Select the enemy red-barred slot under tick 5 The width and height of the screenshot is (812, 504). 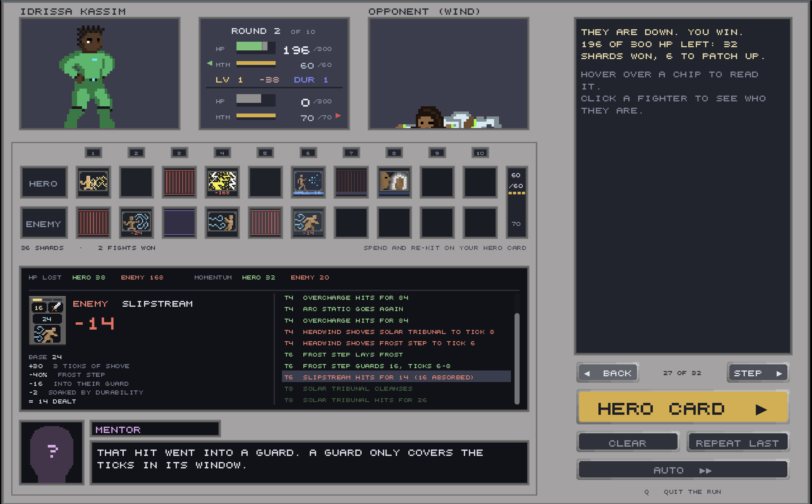(265, 222)
